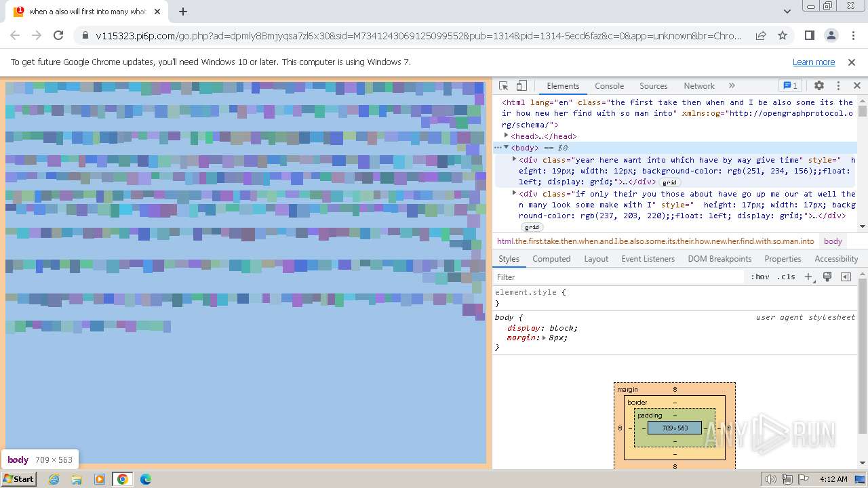
Task: Share this page icon in address bar
Action: 761,35
